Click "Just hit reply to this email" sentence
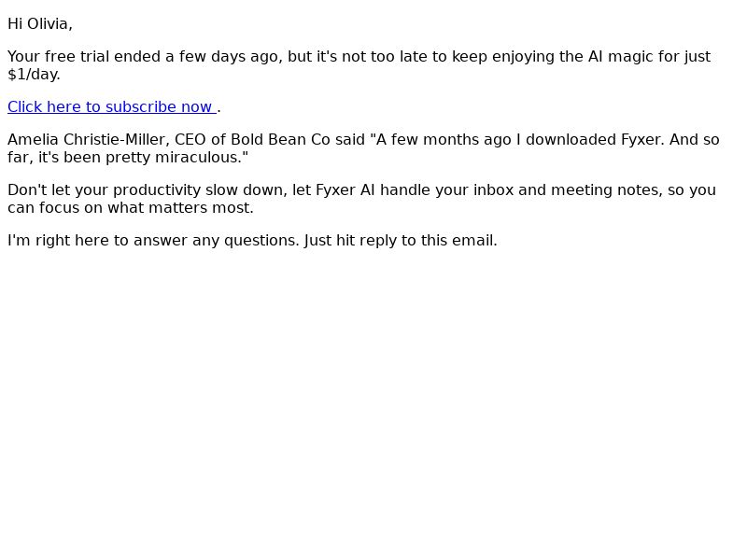747x560 pixels. click(x=401, y=241)
